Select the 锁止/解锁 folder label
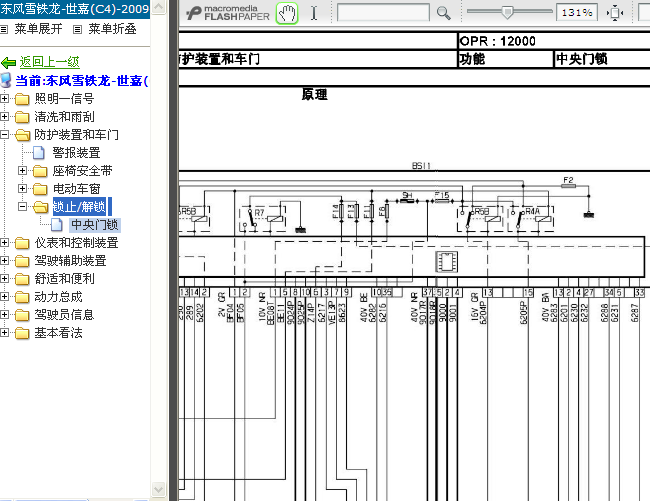Viewport: 650px width, 501px height. click(x=79, y=207)
